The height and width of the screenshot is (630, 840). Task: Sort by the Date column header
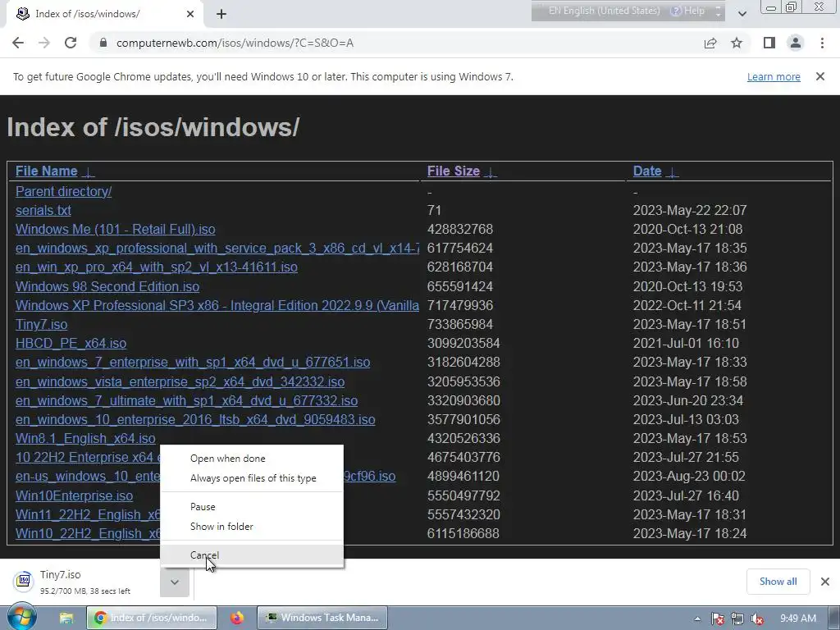point(647,171)
